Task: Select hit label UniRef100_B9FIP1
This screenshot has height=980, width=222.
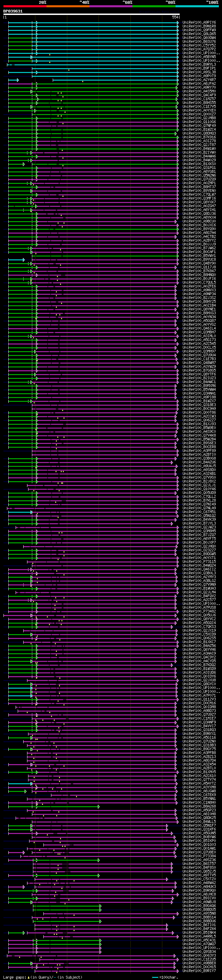Action: pyautogui.click(x=199, y=68)
